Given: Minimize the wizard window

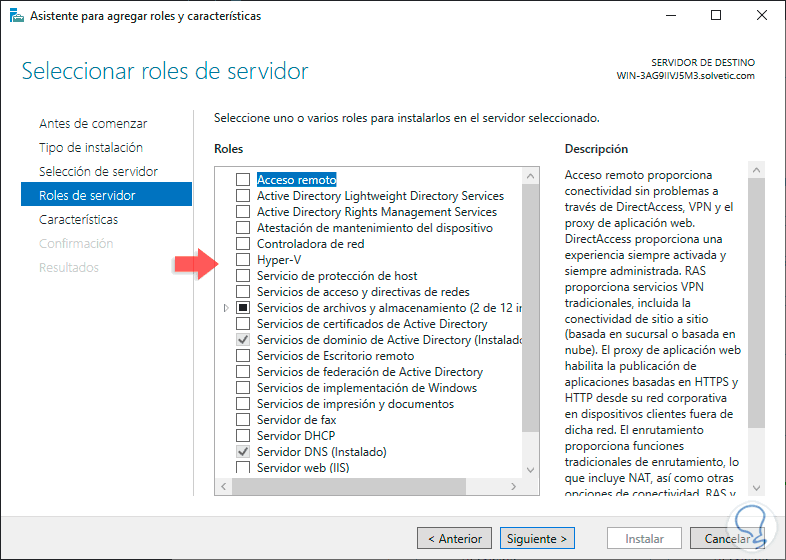Looking at the screenshot, I should click(x=671, y=16).
